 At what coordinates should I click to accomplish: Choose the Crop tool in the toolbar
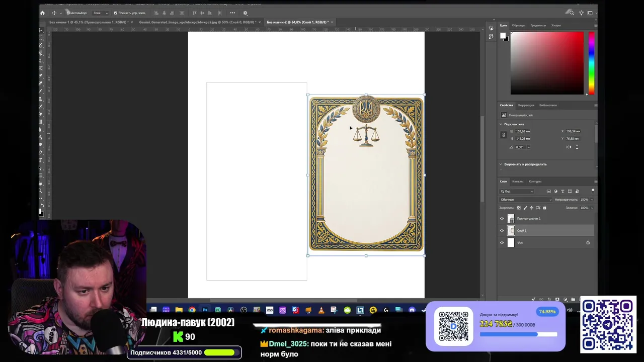[x=41, y=60]
